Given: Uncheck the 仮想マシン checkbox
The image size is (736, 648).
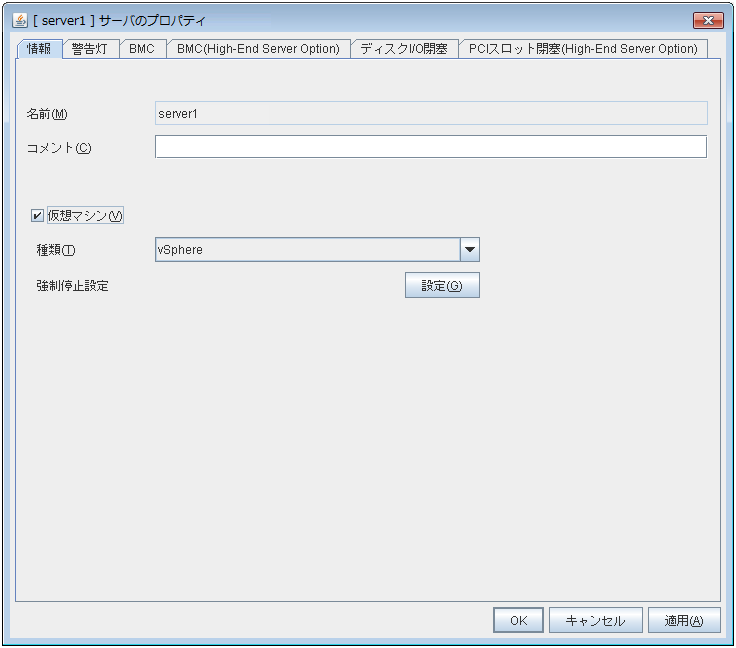Looking at the screenshot, I should pos(38,215).
